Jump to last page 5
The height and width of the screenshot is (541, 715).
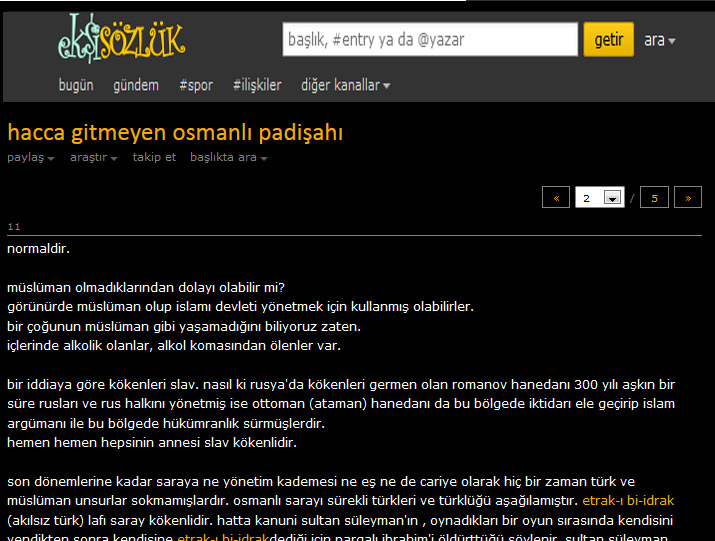(654, 198)
